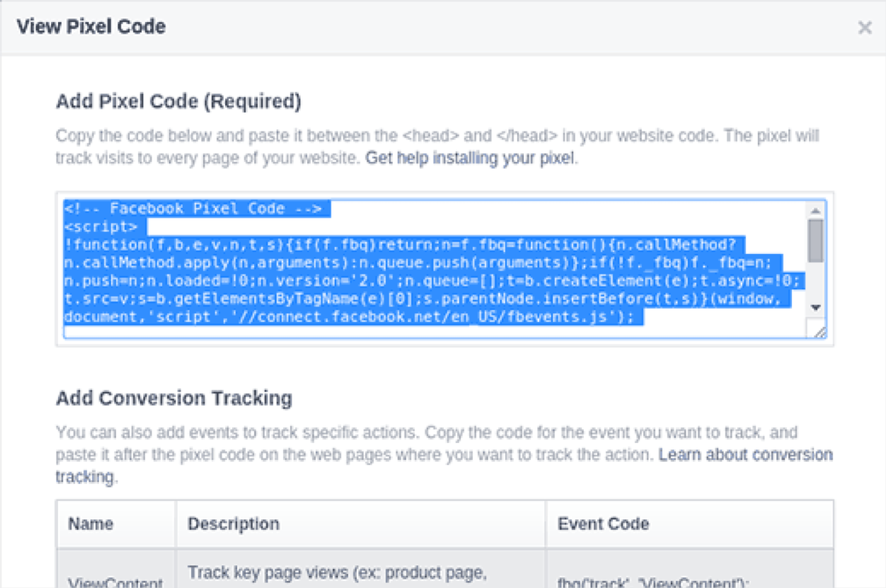Image resolution: width=886 pixels, height=588 pixels.
Task: Select the Description column header
Action: pyautogui.click(x=234, y=524)
